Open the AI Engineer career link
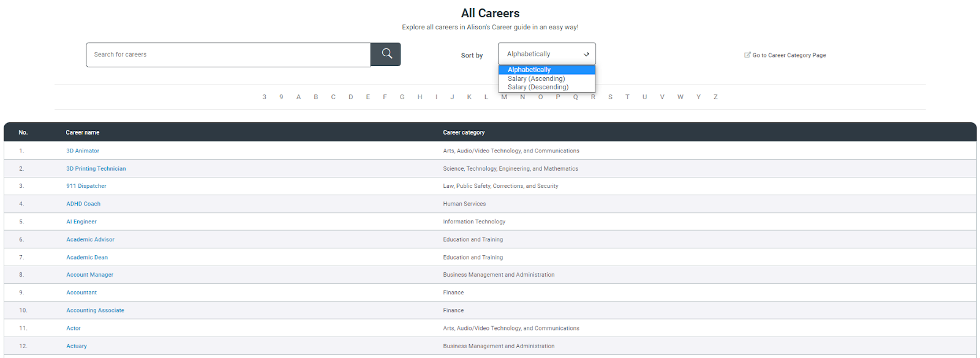Viewport: 980px width, 358px height. coord(81,222)
